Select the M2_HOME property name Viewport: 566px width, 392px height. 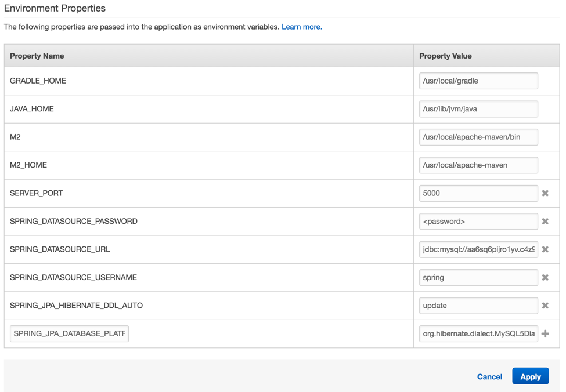(28, 165)
